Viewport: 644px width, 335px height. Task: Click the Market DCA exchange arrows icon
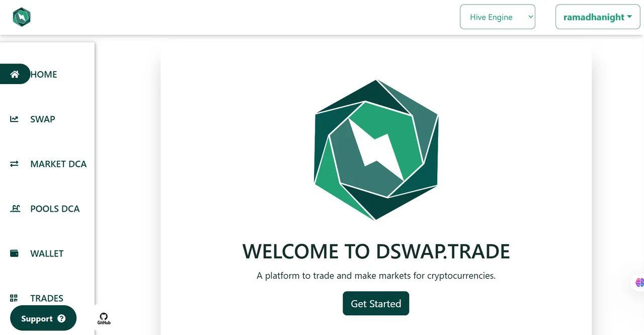[x=14, y=164]
